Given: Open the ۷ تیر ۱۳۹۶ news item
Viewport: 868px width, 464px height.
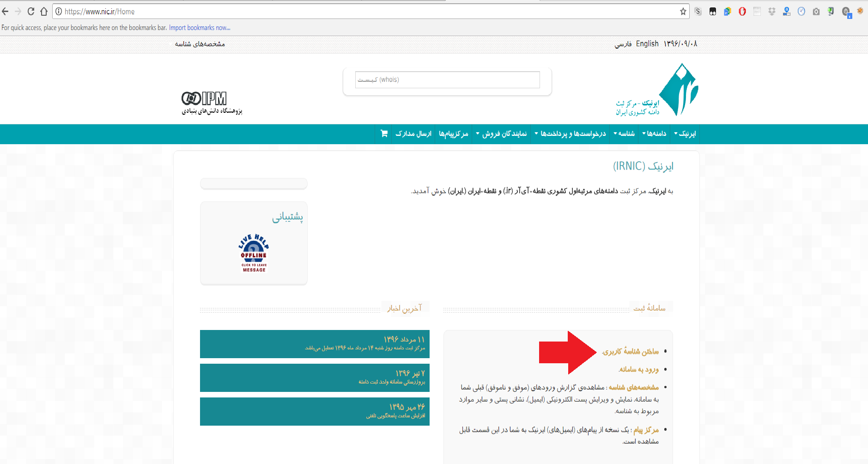Looking at the screenshot, I should [x=315, y=378].
